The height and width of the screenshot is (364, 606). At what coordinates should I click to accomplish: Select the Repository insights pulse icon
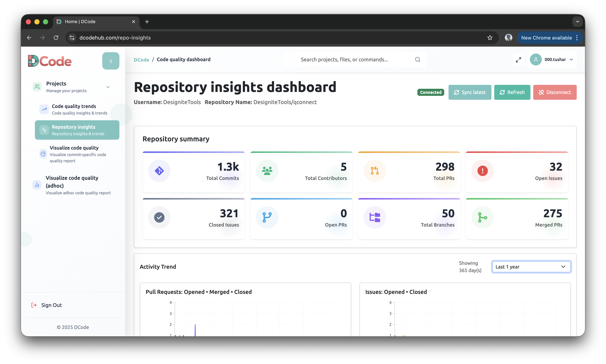tap(44, 130)
